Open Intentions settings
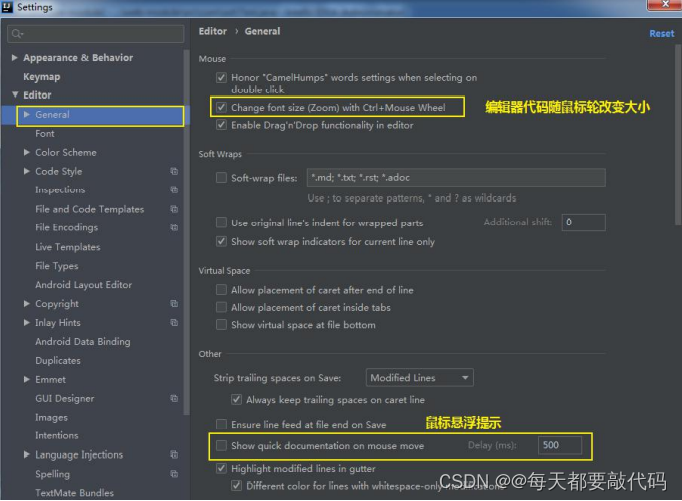 pos(57,435)
